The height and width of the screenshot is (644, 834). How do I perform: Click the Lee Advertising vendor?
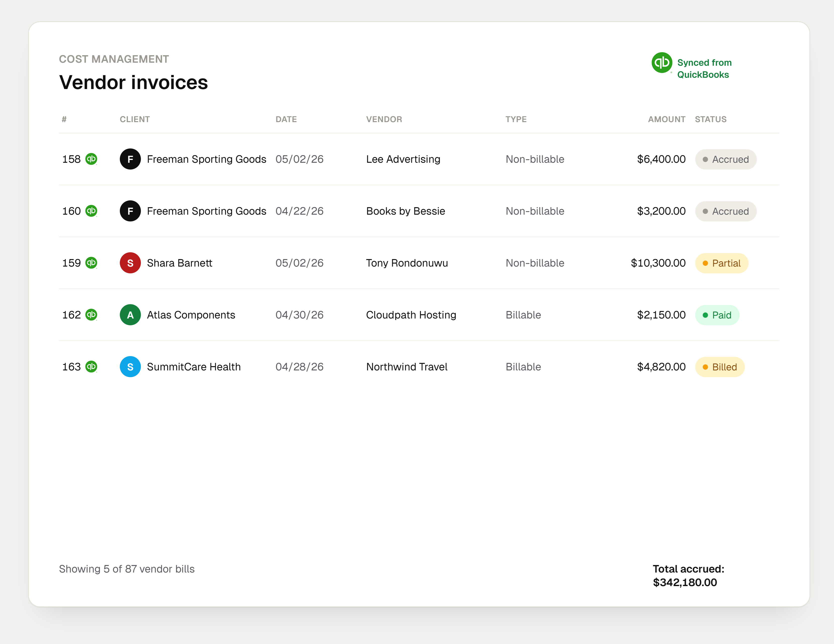[x=403, y=159]
